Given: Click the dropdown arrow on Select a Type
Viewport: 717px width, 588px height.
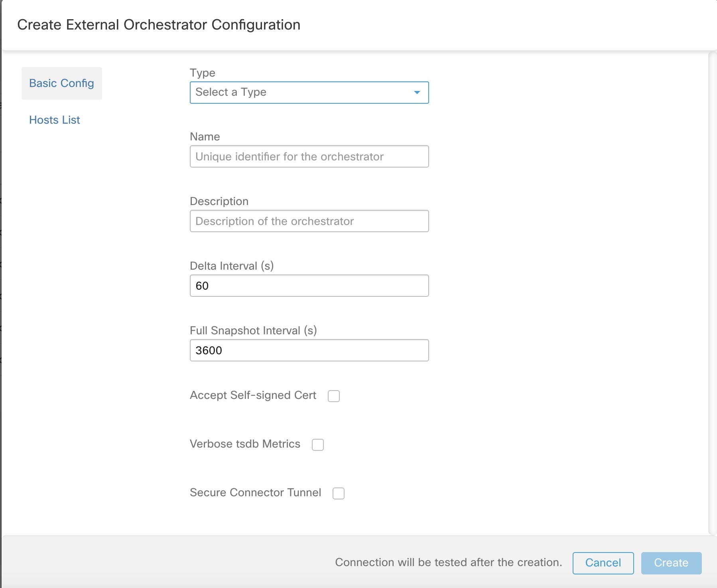Looking at the screenshot, I should (x=416, y=93).
